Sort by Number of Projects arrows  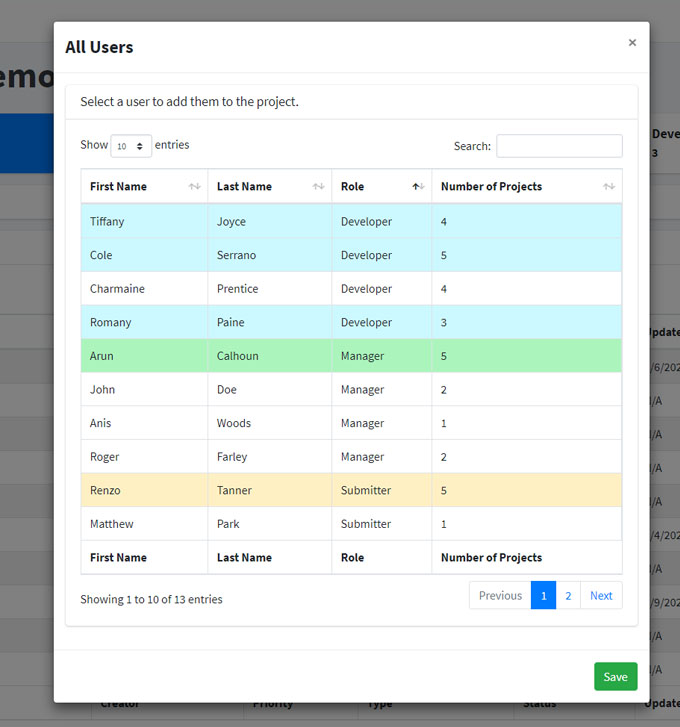pyautogui.click(x=608, y=187)
